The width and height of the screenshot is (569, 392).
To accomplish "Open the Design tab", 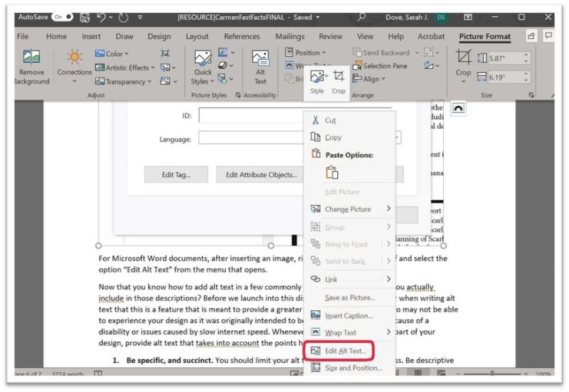I will [159, 36].
